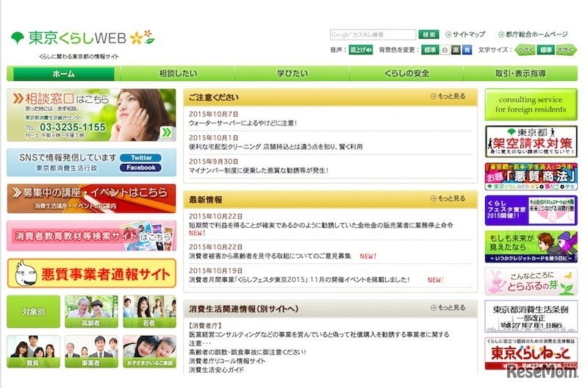The height and width of the screenshot is (388, 588).
Task: Open こんなところにとらぶるの芽 banner
Action: tap(531, 281)
